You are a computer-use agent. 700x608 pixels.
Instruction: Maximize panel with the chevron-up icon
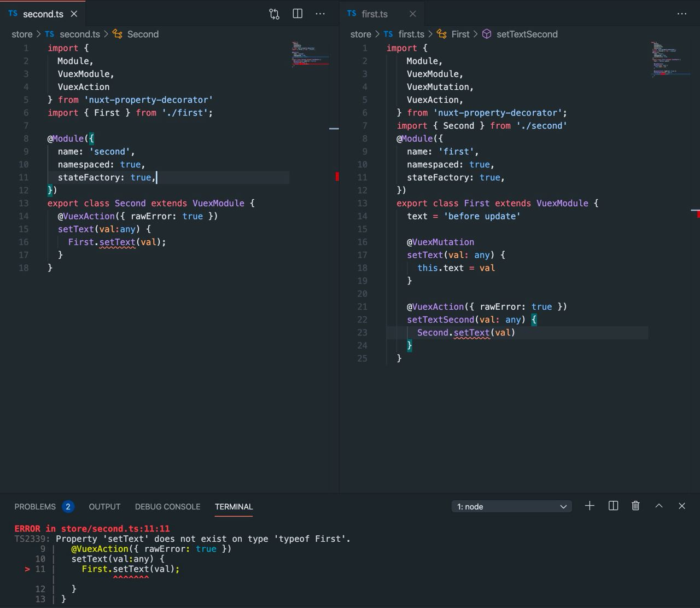(659, 506)
